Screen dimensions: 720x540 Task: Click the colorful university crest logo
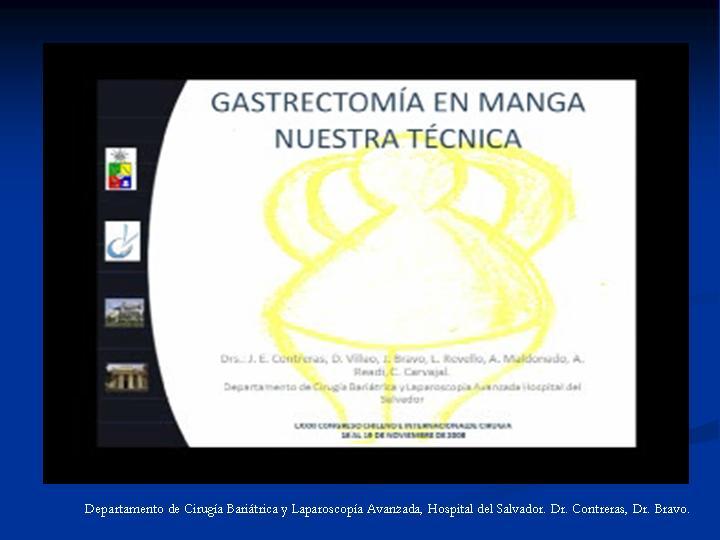pyautogui.click(x=121, y=169)
